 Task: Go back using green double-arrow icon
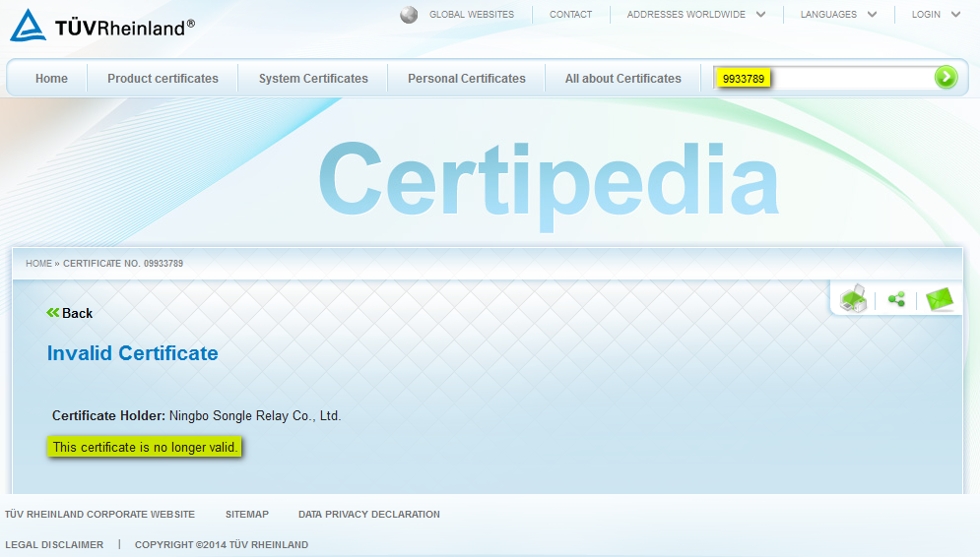tap(53, 313)
